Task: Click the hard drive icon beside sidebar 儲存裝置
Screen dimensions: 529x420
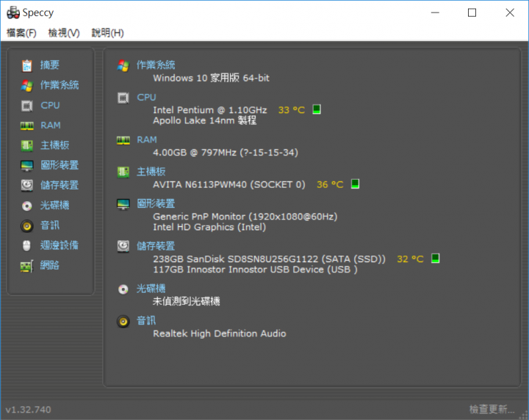Action: point(27,185)
